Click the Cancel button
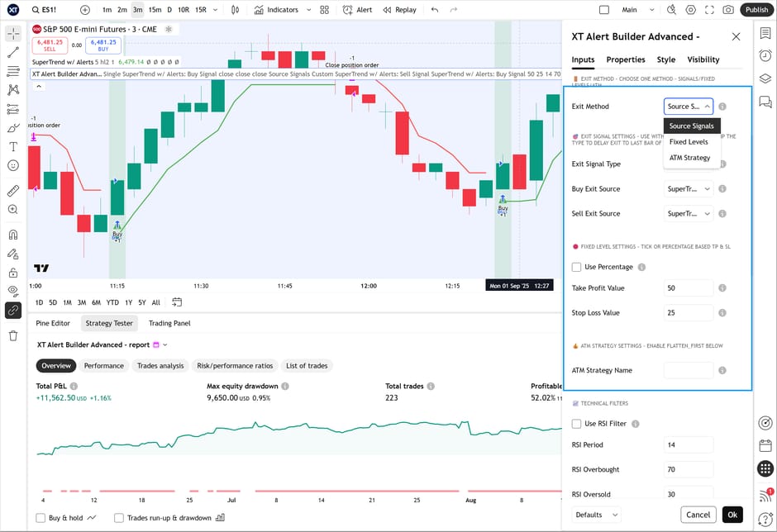The width and height of the screenshot is (777, 532). 698,515
